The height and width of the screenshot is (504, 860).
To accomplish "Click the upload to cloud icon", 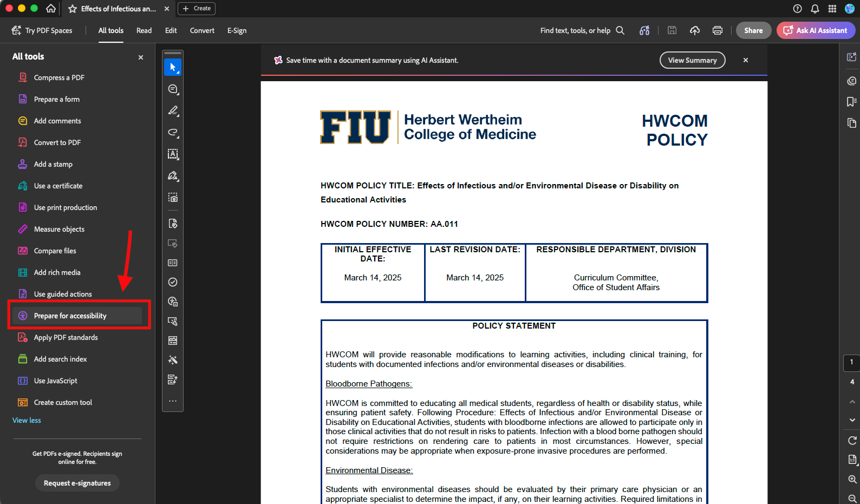I will 695,30.
